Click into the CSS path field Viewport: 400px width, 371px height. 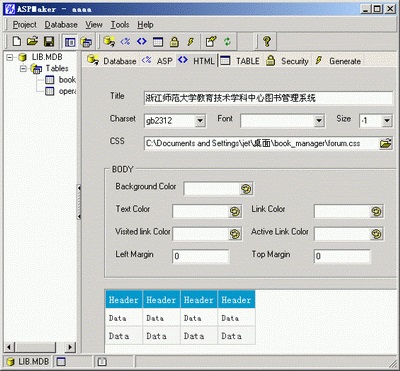tap(262, 144)
